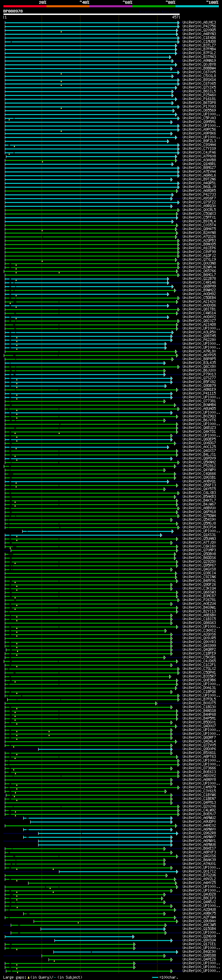Select the UniRef100_A0C125 label
This screenshot has width=222, height=980.
199,447
